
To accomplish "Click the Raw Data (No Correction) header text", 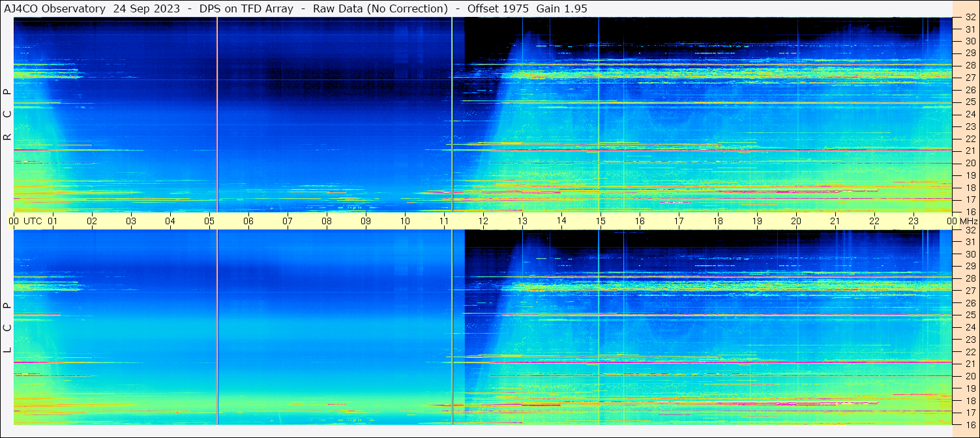I will click(x=380, y=8).
